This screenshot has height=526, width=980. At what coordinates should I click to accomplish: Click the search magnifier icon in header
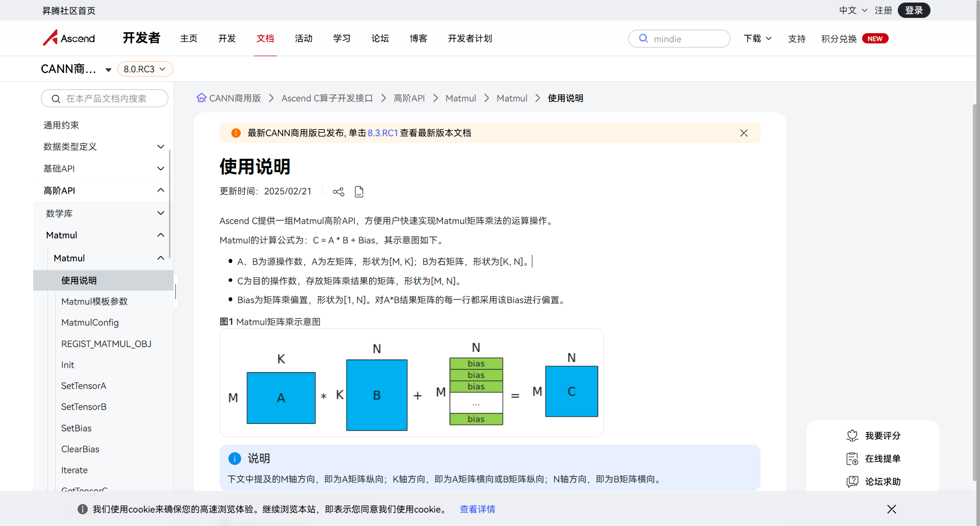643,38
